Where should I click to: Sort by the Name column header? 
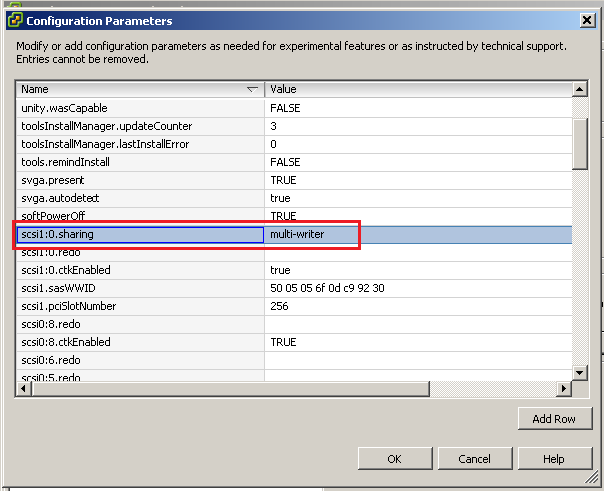click(x=140, y=90)
